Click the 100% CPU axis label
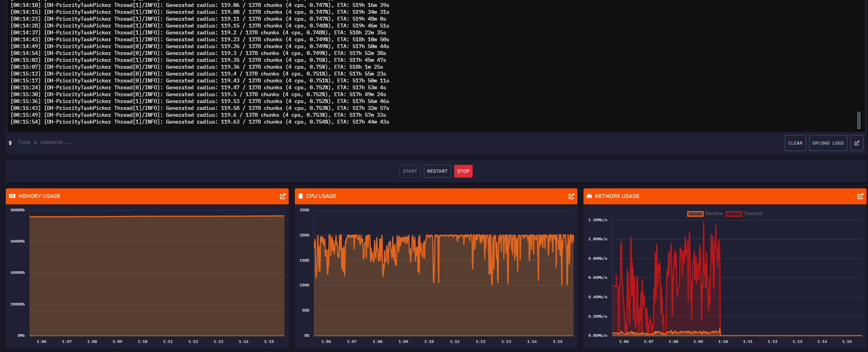Viewport: 868px width, 352px height. pos(304,285)
